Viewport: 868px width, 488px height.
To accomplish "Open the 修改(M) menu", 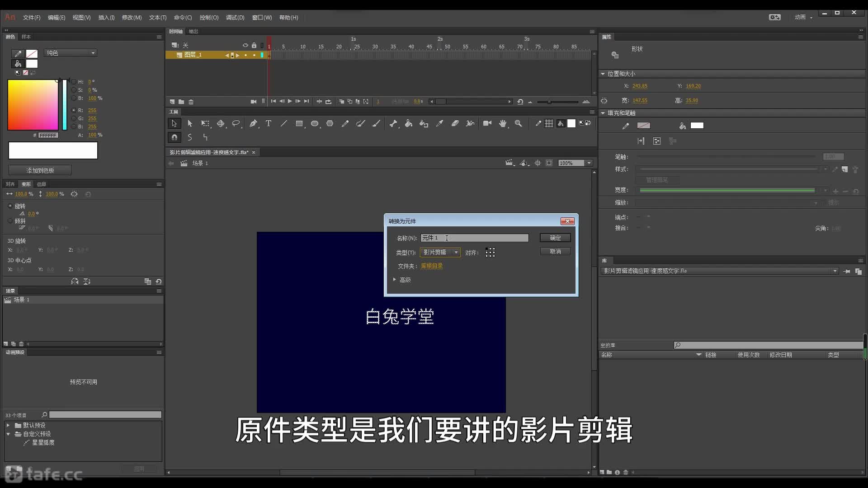I will 132,18.
